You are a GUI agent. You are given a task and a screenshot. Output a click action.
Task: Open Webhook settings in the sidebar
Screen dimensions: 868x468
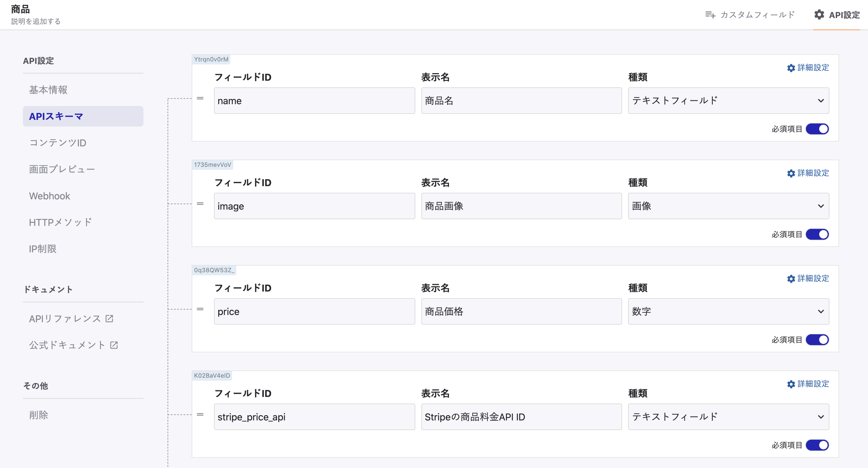click(x=49, y=196)
